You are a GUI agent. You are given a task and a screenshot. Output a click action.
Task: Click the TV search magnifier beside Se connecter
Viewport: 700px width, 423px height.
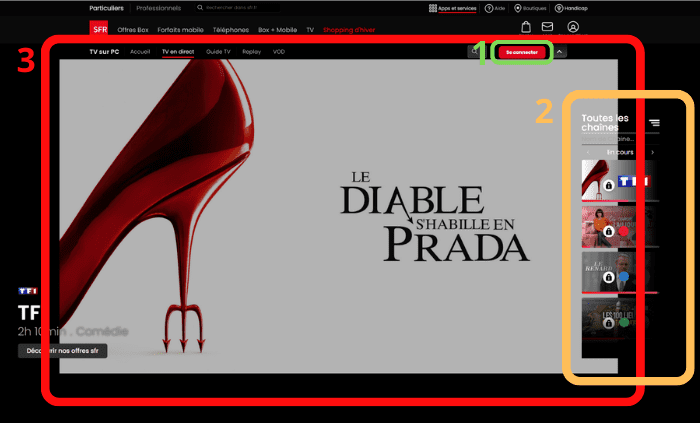click(x=474, y=52)
